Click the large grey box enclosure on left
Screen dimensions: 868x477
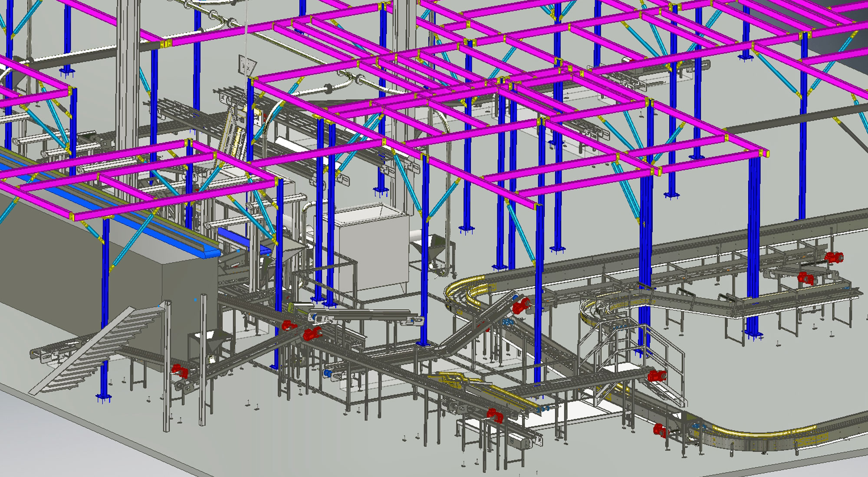(65, 269)
